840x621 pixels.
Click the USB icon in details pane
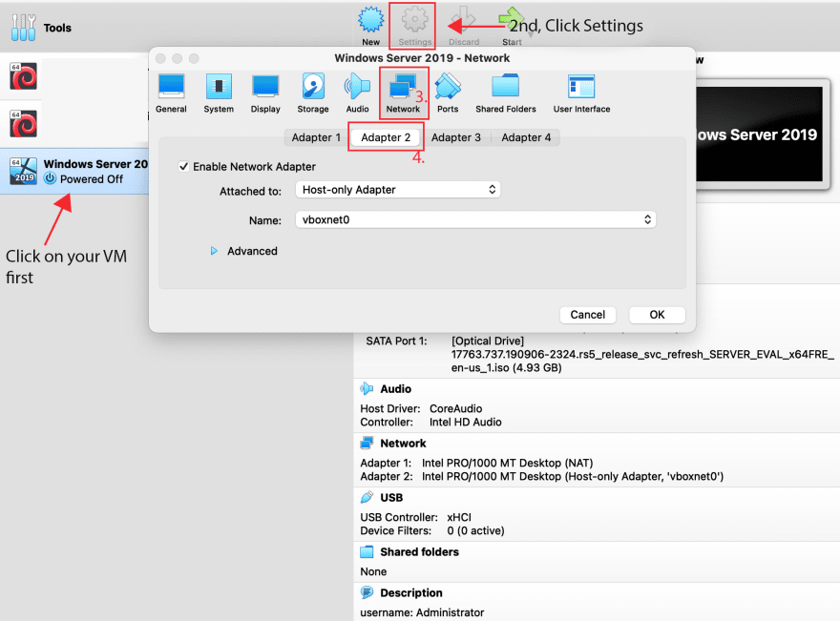(367, 497)
